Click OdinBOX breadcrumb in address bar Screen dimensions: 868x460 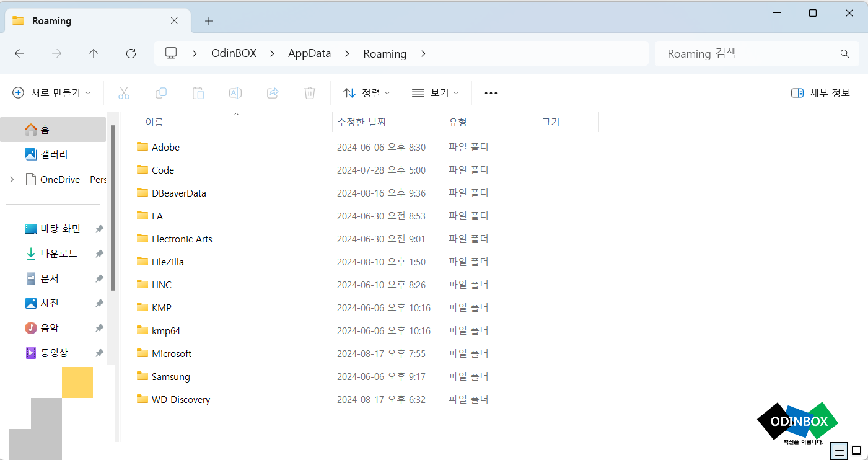point(234,54)
